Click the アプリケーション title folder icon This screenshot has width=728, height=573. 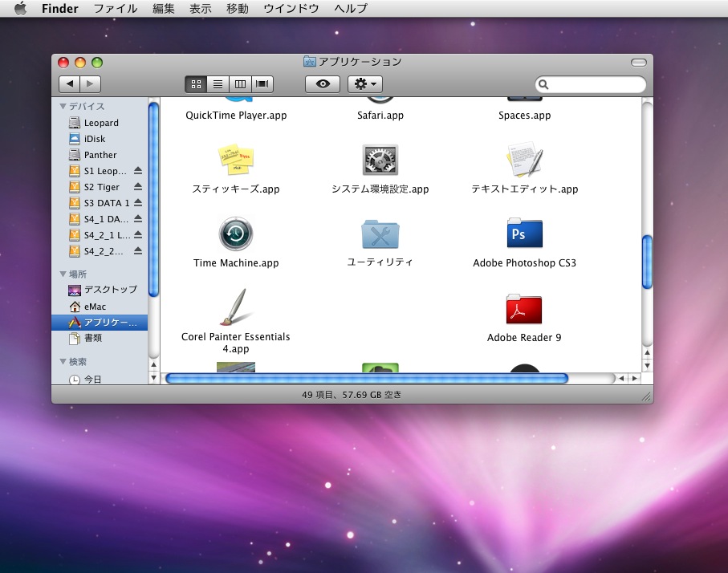[309, 61]
